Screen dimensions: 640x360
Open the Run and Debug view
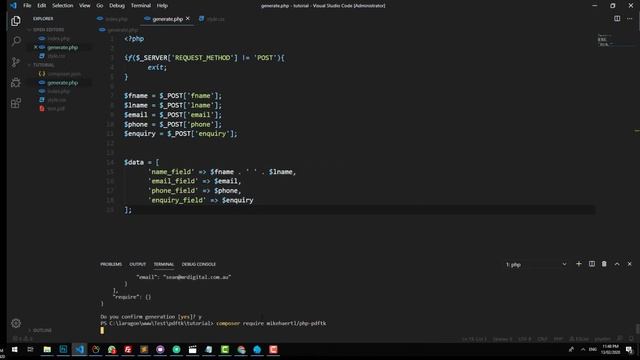tap(16, 82)
